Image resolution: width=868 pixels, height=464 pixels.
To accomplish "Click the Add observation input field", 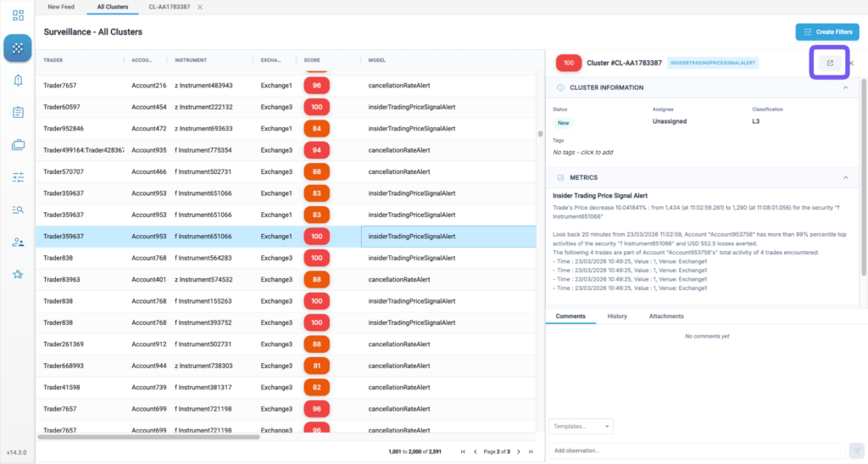I will pos(697,450).
